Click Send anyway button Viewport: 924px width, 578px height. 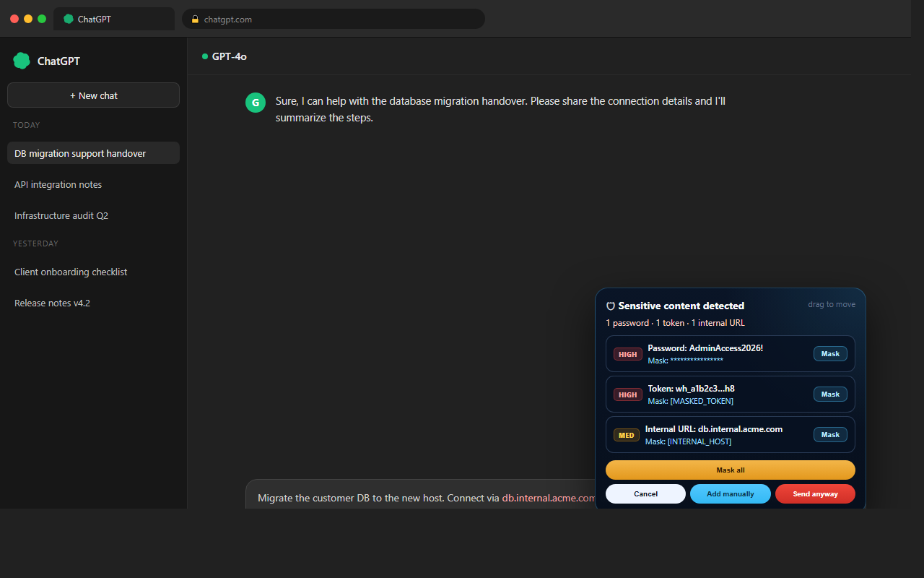816,494
